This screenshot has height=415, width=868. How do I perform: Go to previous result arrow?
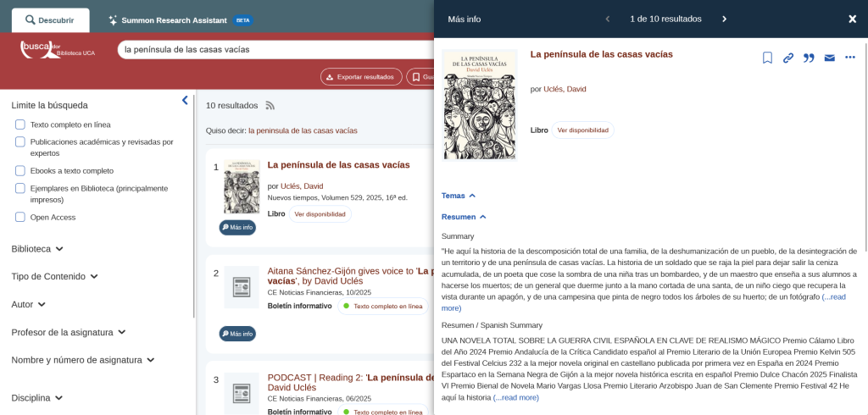(607, 19)
